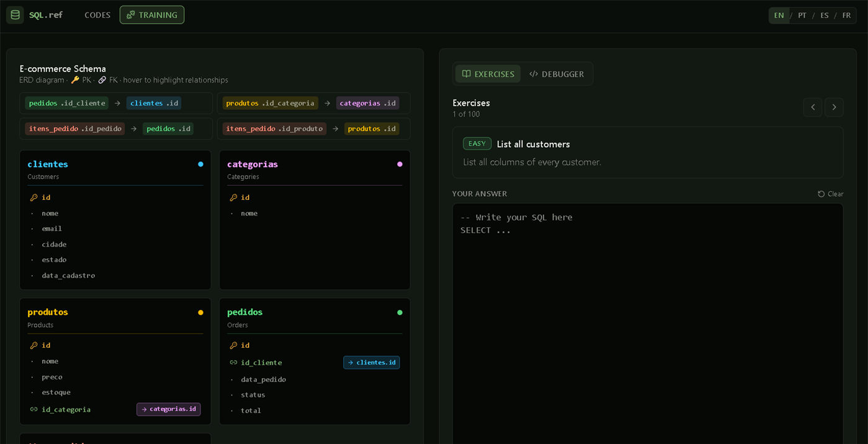Click inside the SQL answer editor
This screenshot has height=444, width=868.
pyautogui.click(x=648, y=324)
